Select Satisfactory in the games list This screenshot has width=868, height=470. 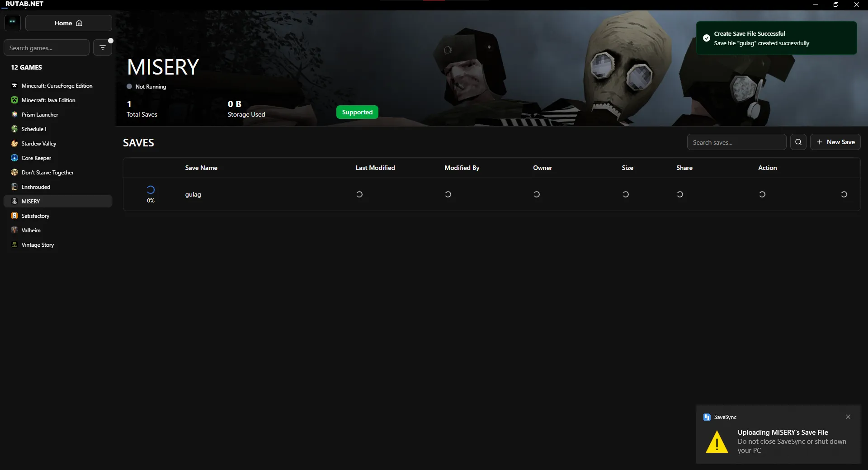(35, 216)
